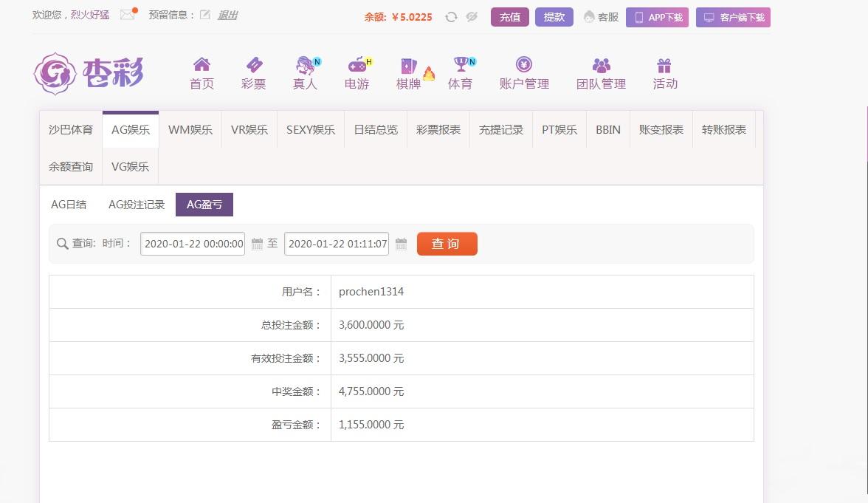Select the AG娱乐 tab
The width and height of the screenshot is (868, 503).
point(131,130)
